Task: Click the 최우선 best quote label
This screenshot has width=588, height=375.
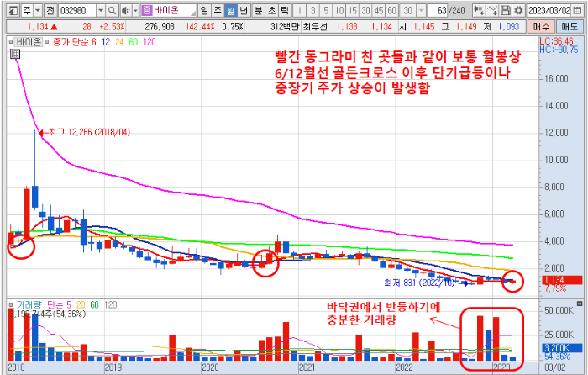Action: 315,27
